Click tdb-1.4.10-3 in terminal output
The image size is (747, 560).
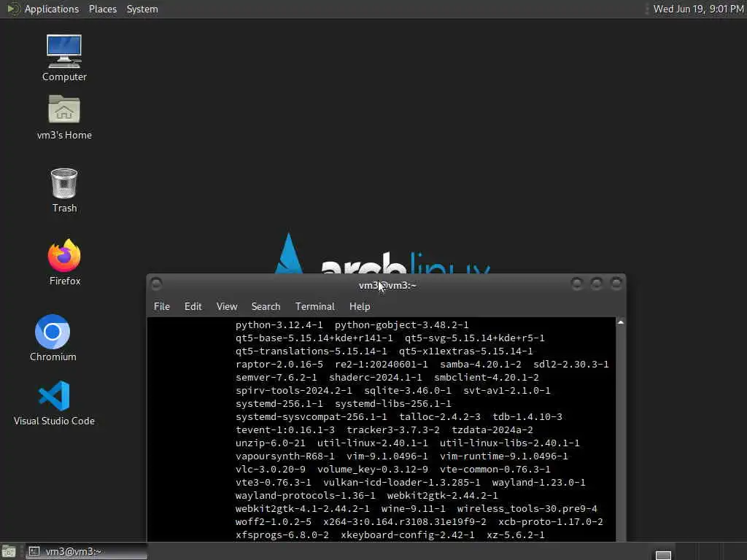pos(527,416)
